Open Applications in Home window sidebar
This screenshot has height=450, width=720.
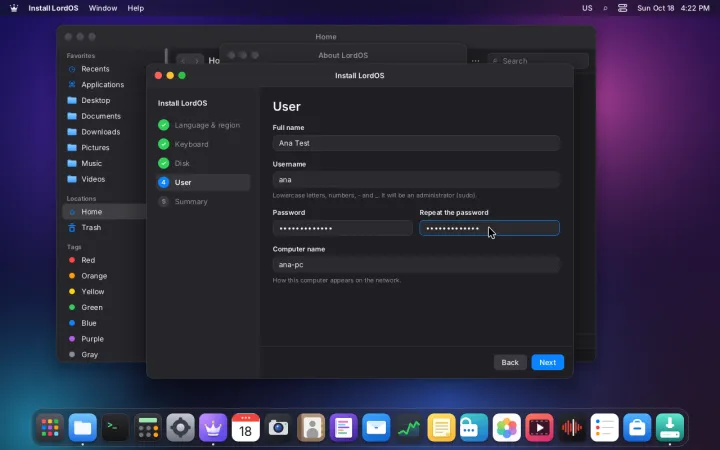[104, 84]
